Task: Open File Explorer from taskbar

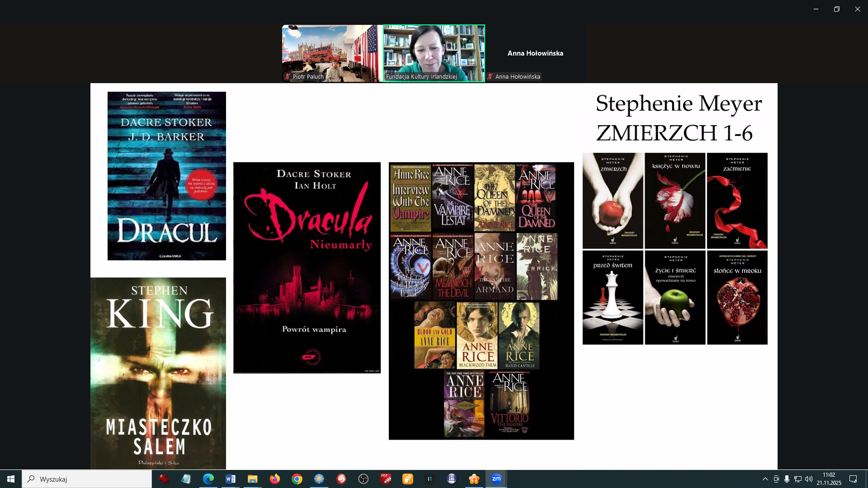Action: [x=252, y=479]
